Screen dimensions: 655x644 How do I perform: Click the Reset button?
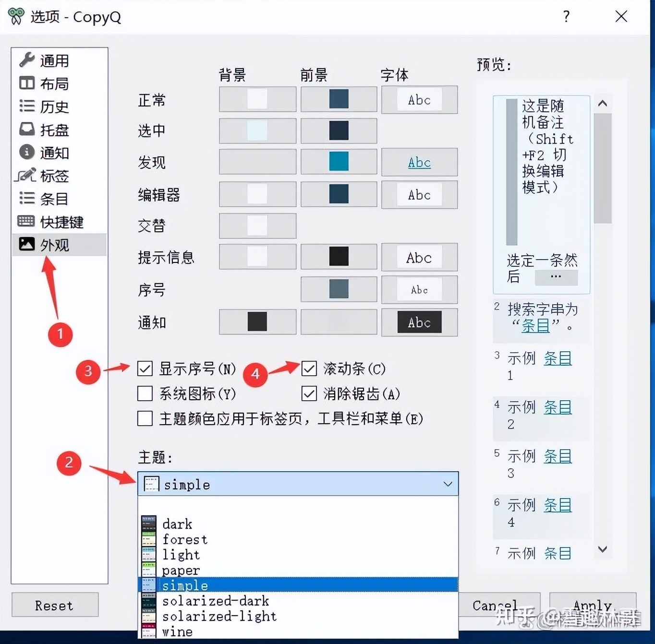coord(55,605)
